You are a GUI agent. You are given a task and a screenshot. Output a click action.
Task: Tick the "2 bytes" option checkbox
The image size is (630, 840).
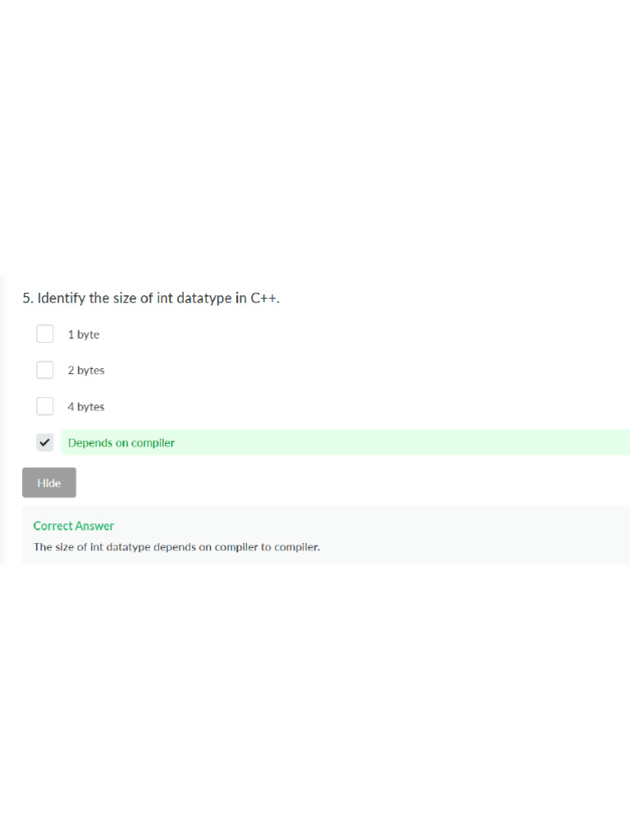[x=45, y=370]
